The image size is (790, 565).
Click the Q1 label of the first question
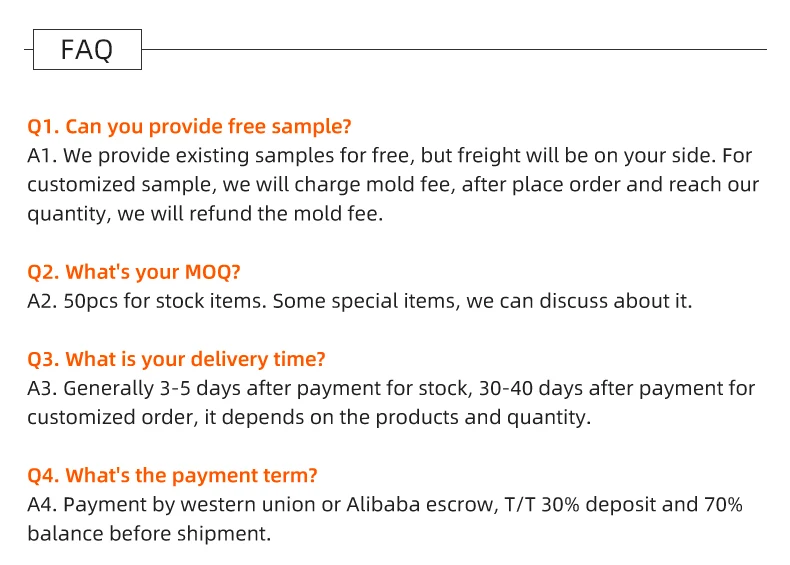[43, 127]
